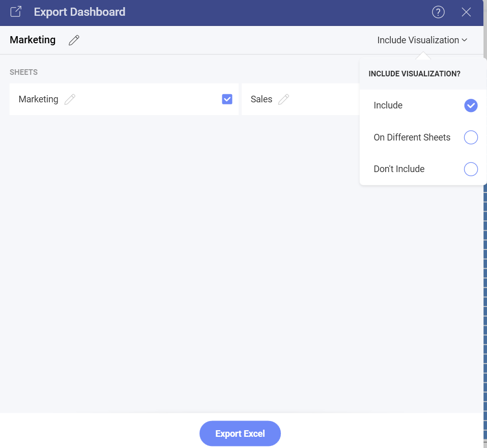Click the INCLUDE VISUALIZATION? popup heading
The image size is (487, 448).
[414, 74]
